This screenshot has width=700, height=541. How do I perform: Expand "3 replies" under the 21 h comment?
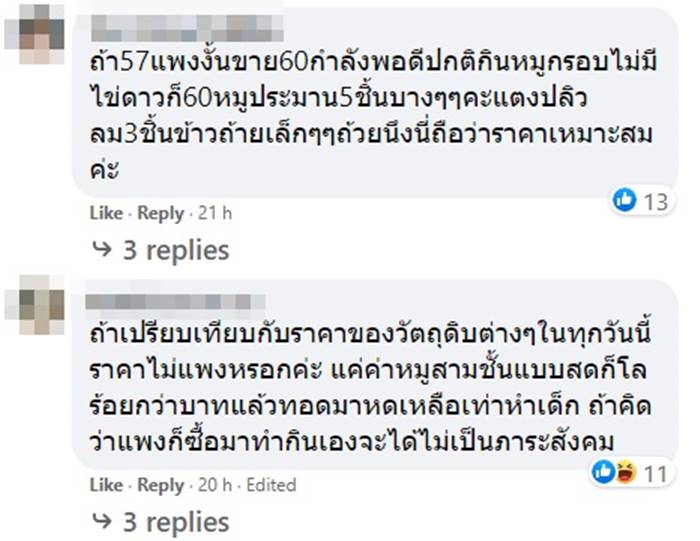[x=175, y=249]
